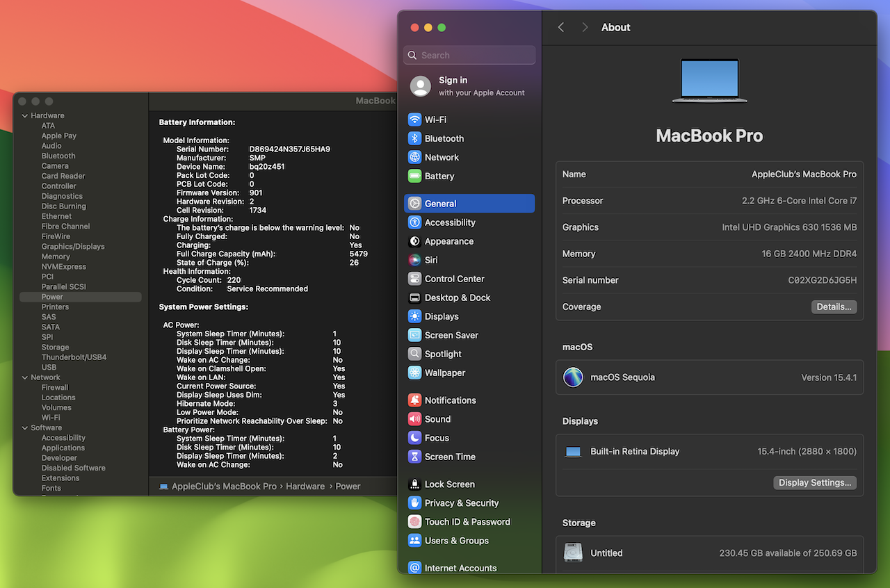890x588 pixels.
Task: Open the Privacy & Security hand icon
Action: pyautogui.click(x=414, y=503)
